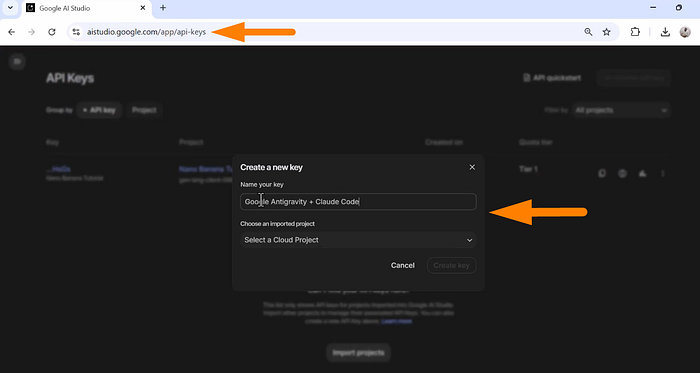The height and width of the screenshot is (373, 700).
Task: Open a new browser tab
Action: 163,8
